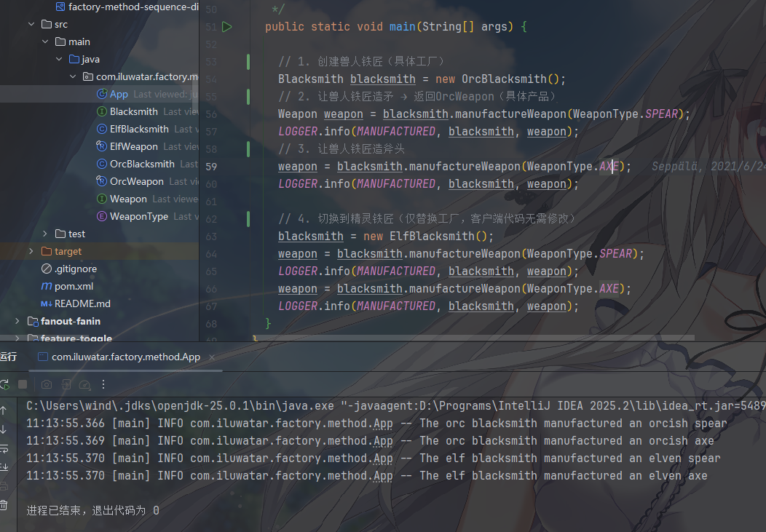Click the profiler gauge icon in Run toolbar

point(84,384)
